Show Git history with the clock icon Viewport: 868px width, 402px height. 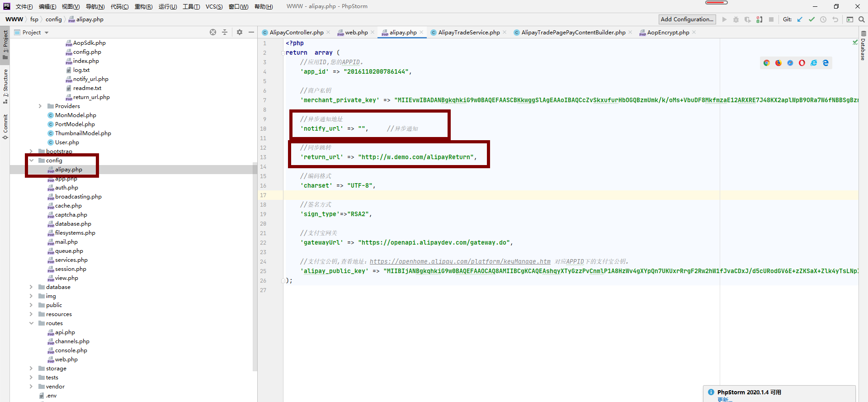point(823,19)
